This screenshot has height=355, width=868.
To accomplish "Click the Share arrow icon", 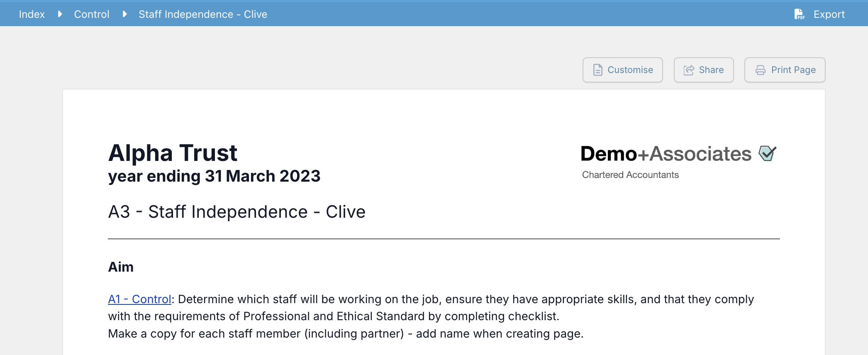I will 689,70.
